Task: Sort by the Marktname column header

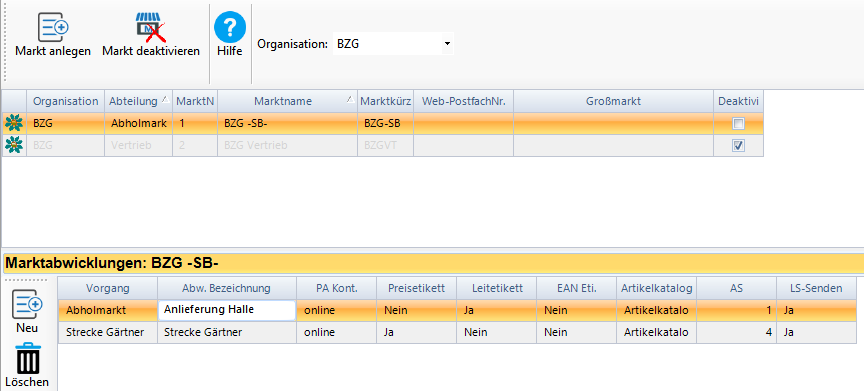Action: point(287,101)
